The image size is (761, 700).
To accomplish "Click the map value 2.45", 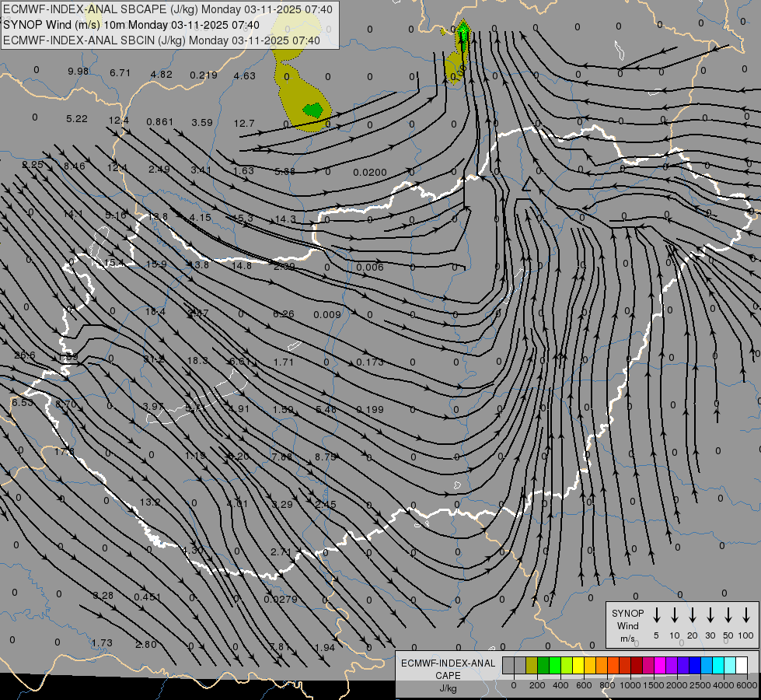I will [325, 505].
